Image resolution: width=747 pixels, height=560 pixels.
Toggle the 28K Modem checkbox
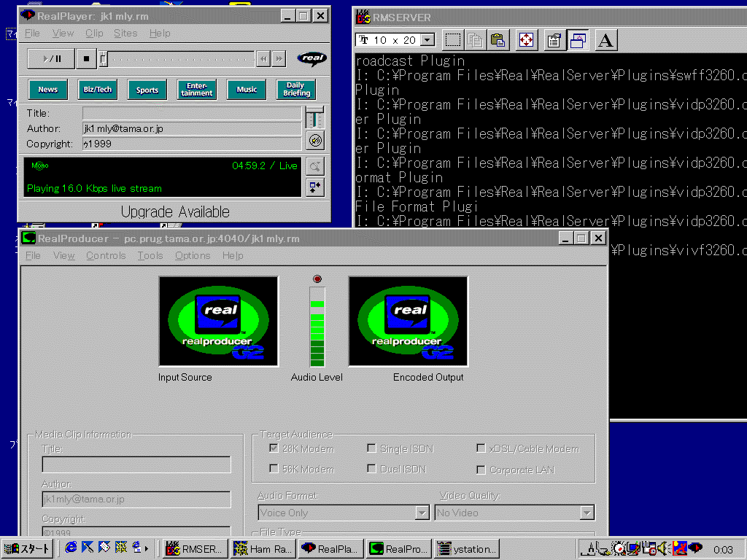274,448
